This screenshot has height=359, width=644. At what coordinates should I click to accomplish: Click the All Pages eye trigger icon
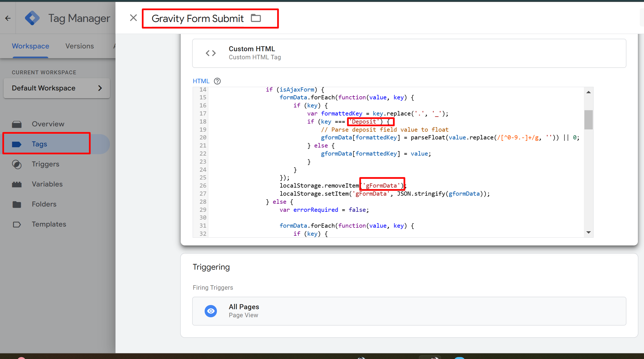click(x=211, y=311)
